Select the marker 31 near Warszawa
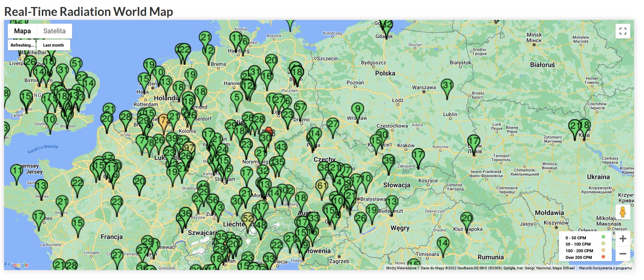644x280 pixels. [x=447, y=87]
